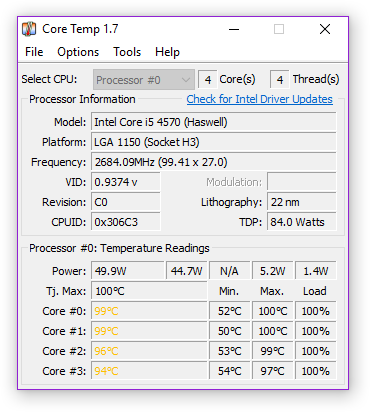Select the Model field showing Intel Core i5 4570
370x412 pixels.
[x=214, y=122]
